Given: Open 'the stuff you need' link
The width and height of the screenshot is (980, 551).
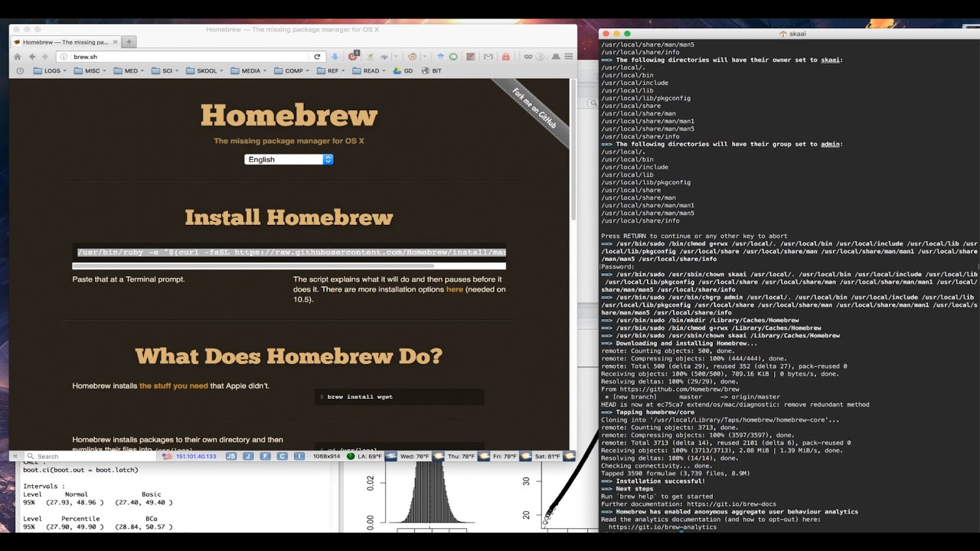Looking at the screenshot, I should (x=173, y=386).
